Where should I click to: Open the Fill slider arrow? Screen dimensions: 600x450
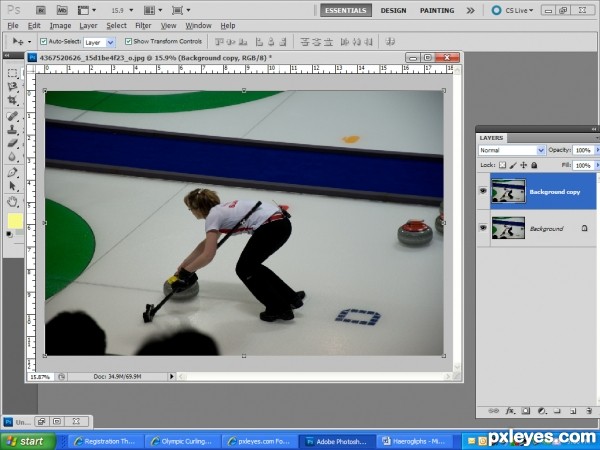point(597,165)
